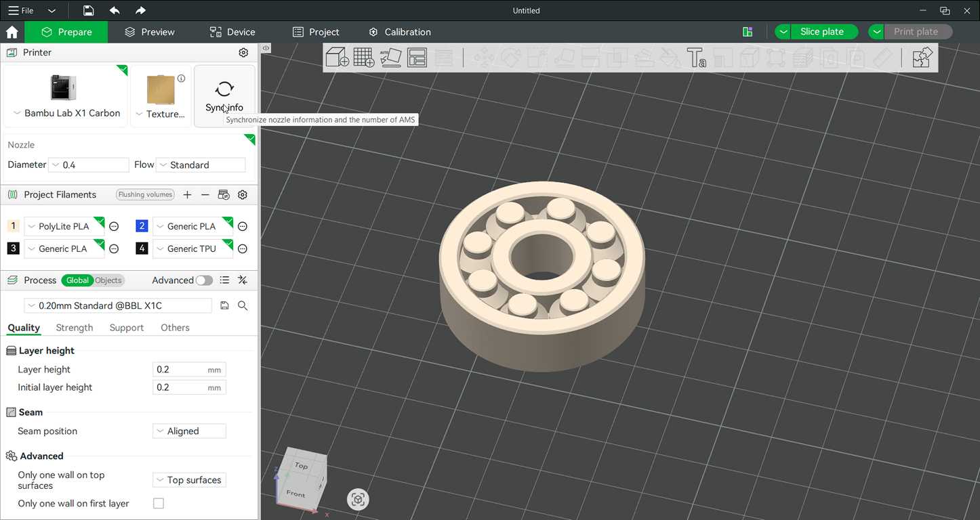Click the Print plate button

click(x=919, y=32)
